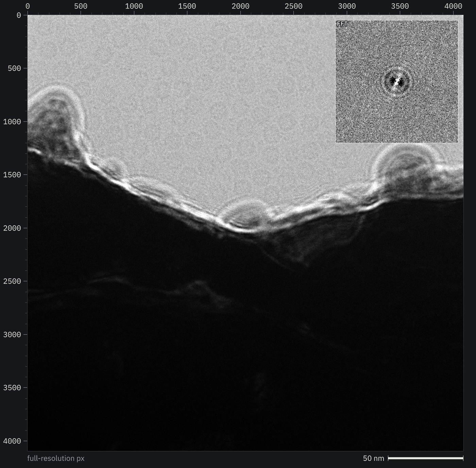
Task: Click the "2000" tick label on the horizontal axis
Action: (x=240, y=6)
